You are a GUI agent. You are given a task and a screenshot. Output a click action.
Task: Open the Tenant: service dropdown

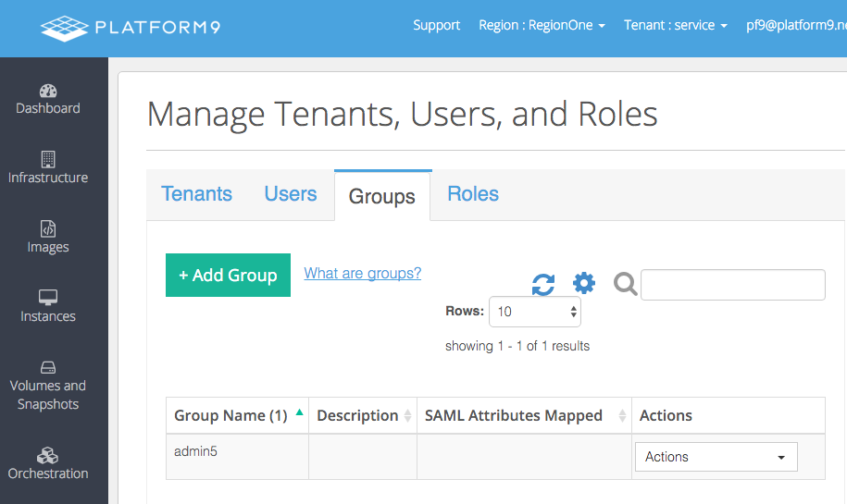click(675, 25)
